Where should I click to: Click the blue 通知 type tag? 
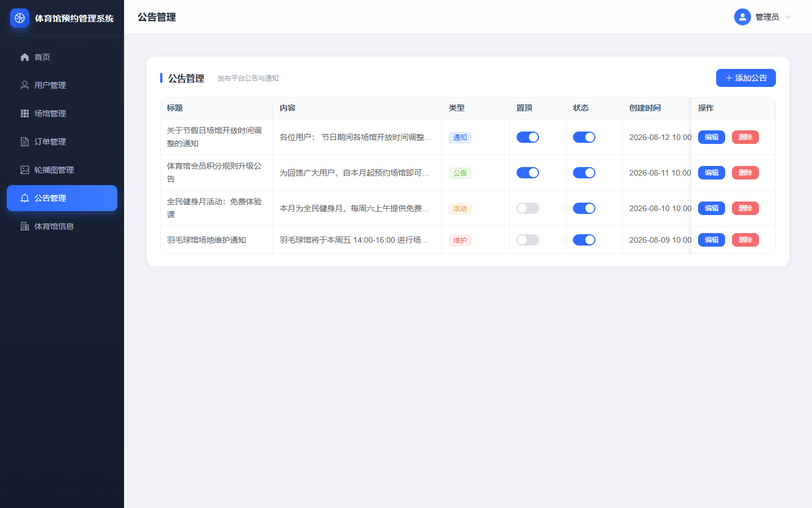(460, 137)
